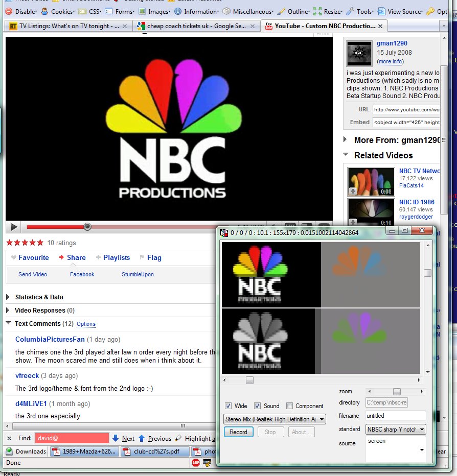Screen dimensions: 457x476
Task: Select the Embed code field
Action: [x=406, y=123]
